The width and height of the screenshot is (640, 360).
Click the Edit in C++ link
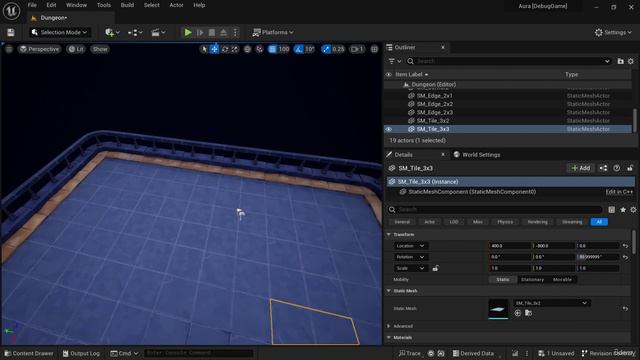click(619, 192)
